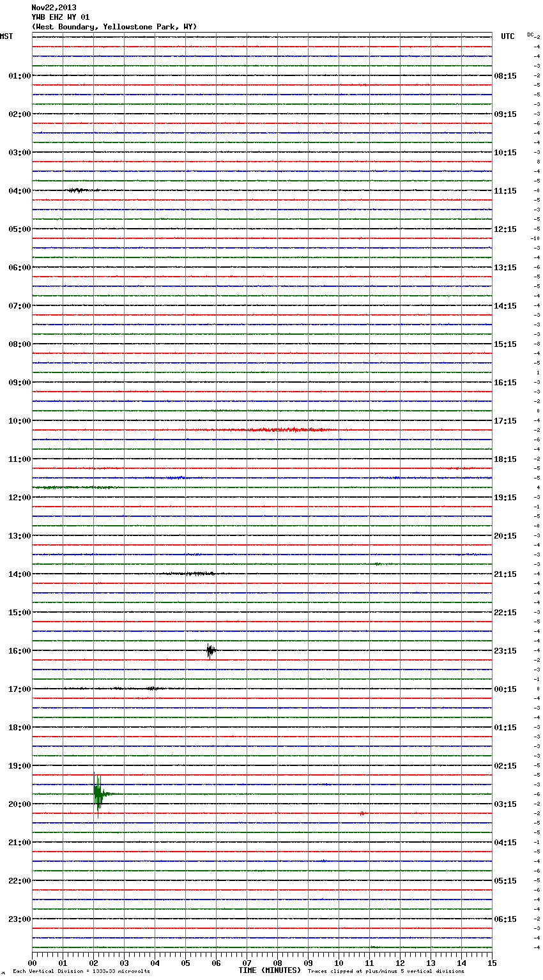Click the Traces clipped at plus/minus 5 note
Viewport: 543px width, 980px height.
coord(386,971)
